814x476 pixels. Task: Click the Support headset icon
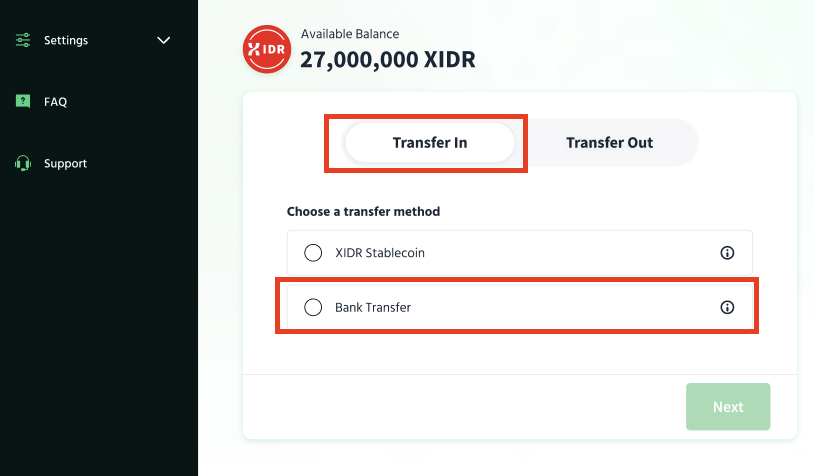pyautogui.click(x=23, y=163)
